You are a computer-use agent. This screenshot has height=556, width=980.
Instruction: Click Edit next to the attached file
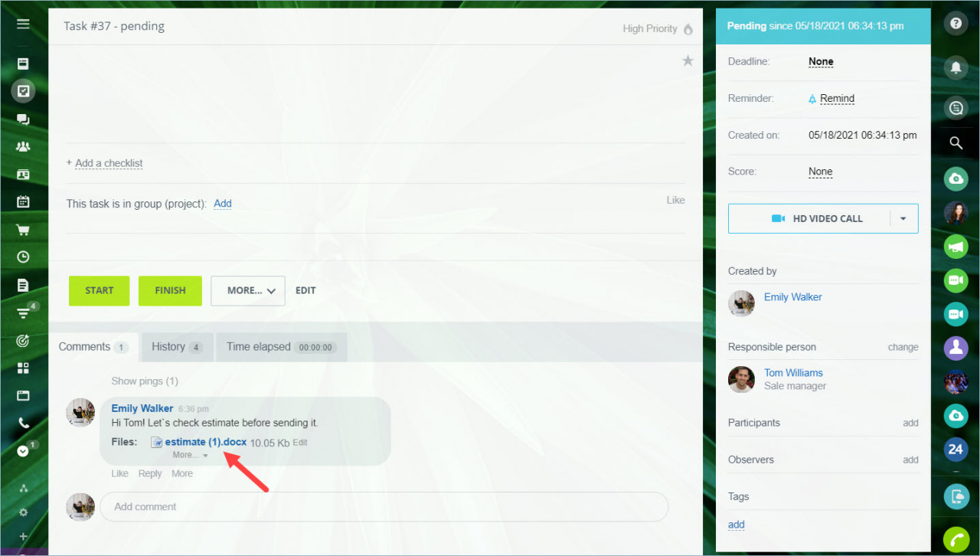300,443
